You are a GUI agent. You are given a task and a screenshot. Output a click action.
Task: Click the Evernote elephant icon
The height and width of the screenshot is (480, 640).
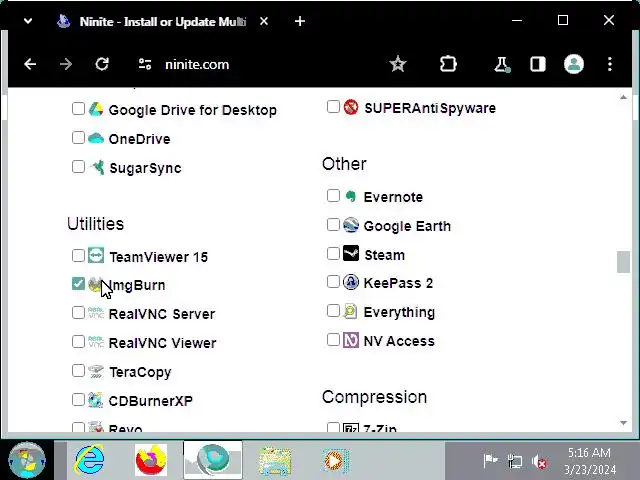coord(351,196)
